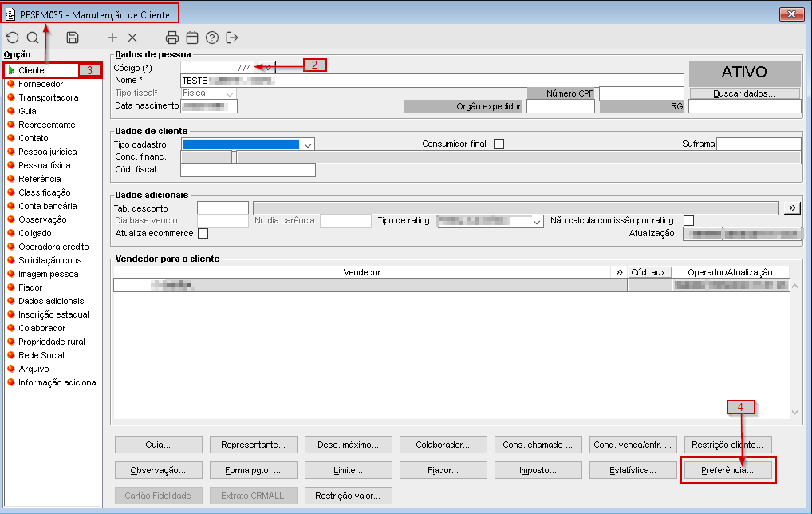Screen dimensions: 812x514
Task: Open Operadora crédito option
Action: 53,247
